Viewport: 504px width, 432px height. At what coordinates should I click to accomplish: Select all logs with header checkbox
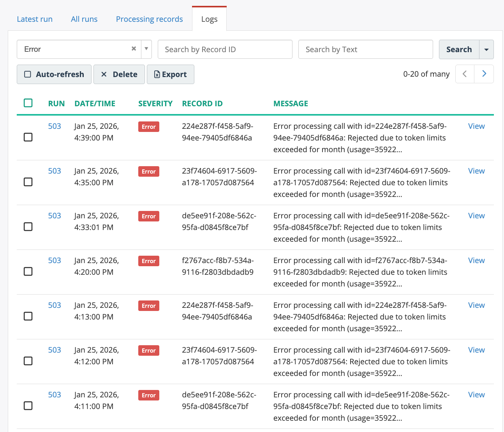coord(28,103)
